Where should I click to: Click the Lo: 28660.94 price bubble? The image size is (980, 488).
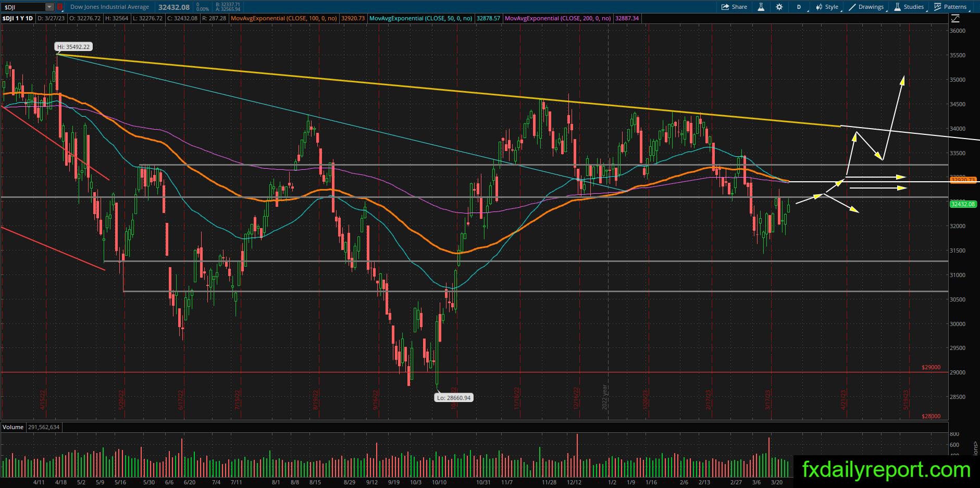(453, 398)
